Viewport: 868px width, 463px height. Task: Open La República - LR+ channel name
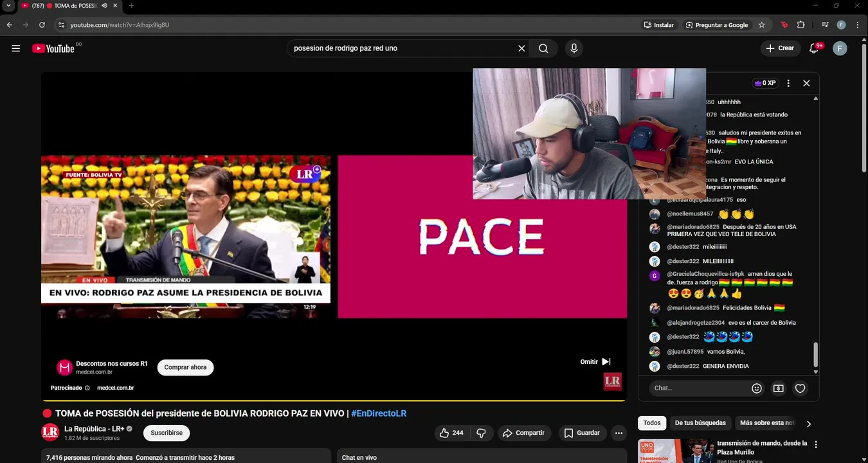click(95, 429)
